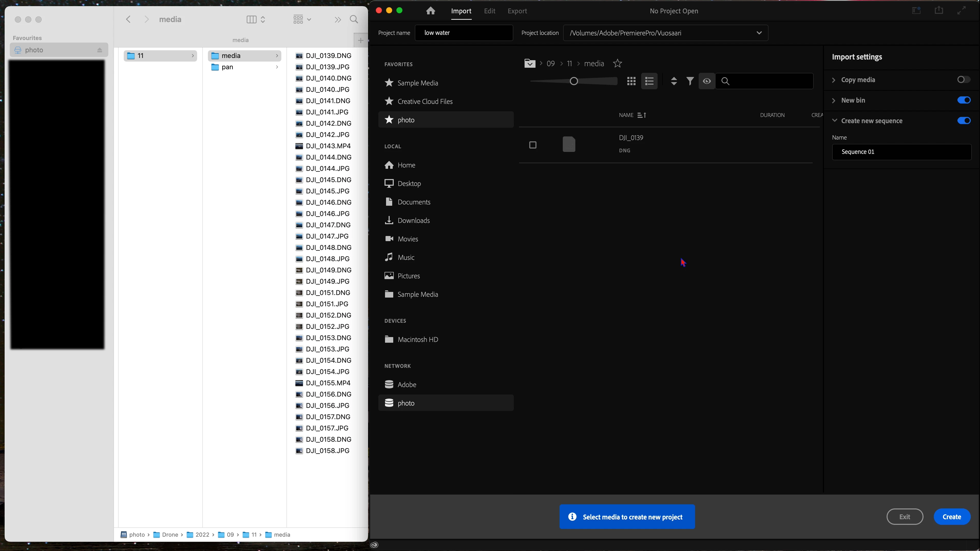
Task: Switch to list view for media browser
Action: click(649, 81)
